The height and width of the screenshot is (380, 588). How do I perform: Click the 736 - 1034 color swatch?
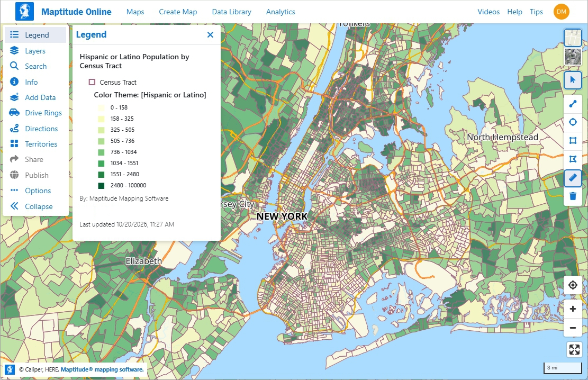101,152
